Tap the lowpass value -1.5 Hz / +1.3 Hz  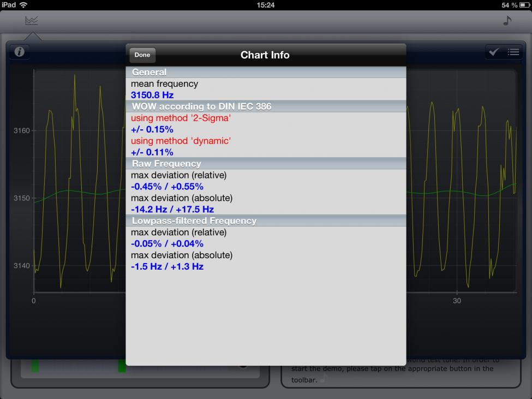pyautogui.click(x=168, y=266)
